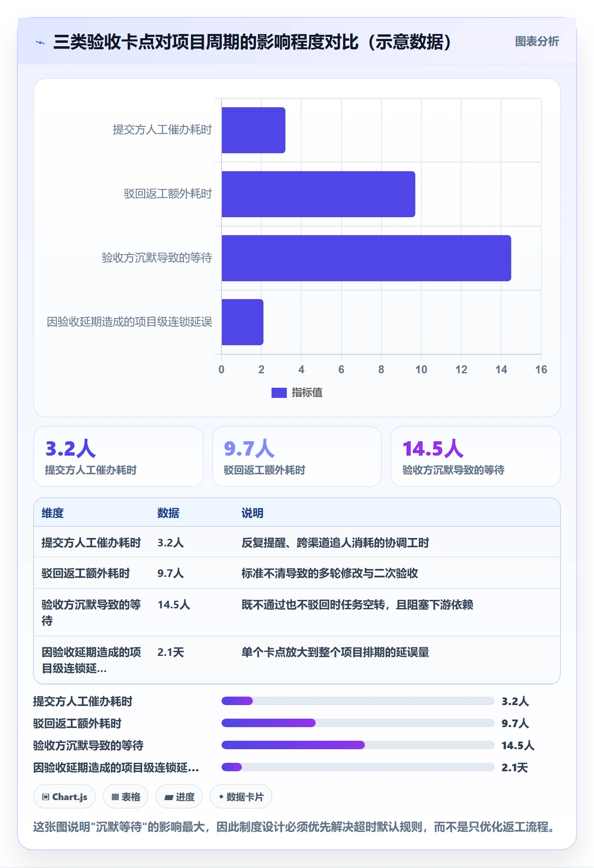This screenshot has height=868, width=594.
Task: Click the diamond icon in 数据卡片 tag
Action: (221, 797)
